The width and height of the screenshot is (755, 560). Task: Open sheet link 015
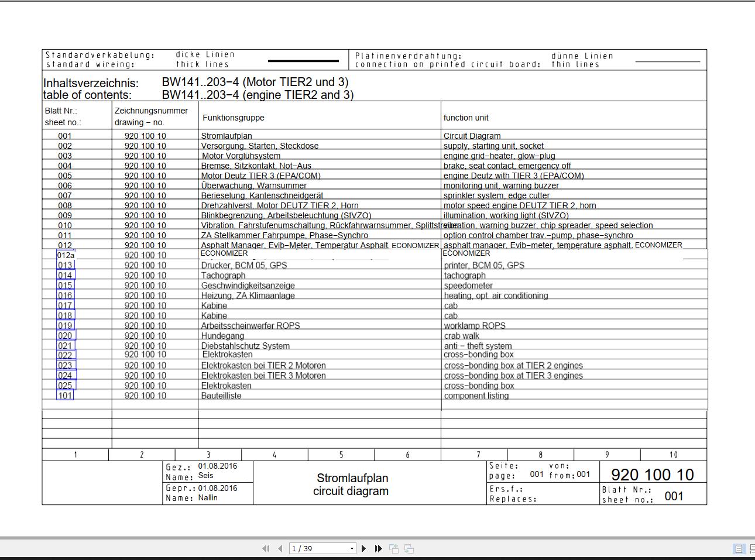pyautogui.click(x=65, y=286)
